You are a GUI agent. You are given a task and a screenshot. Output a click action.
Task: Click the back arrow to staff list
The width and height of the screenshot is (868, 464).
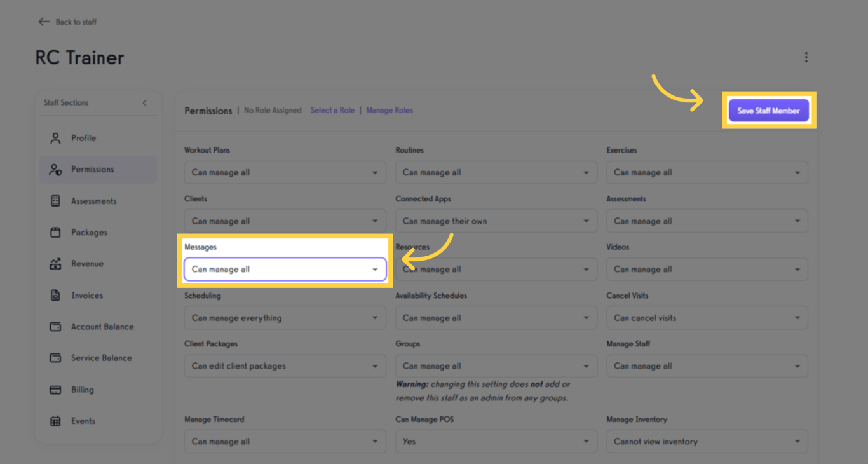pos(43,21)
